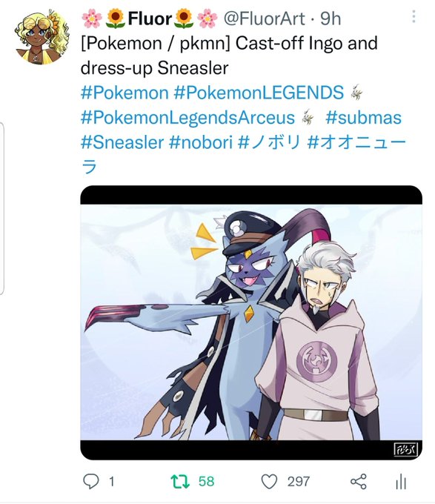Click the retweet count 58
Screen dimensions: 435x504
pyautogui.click(x=206, y=482)
